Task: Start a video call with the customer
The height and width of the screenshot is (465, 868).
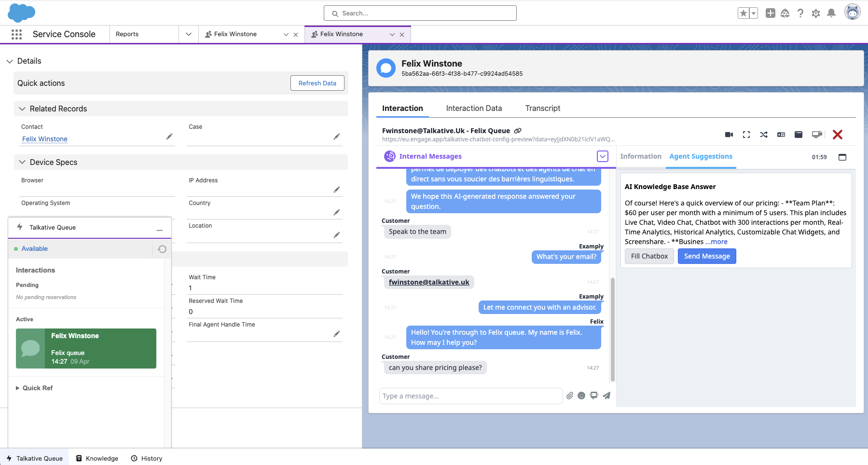Action: 729,135
